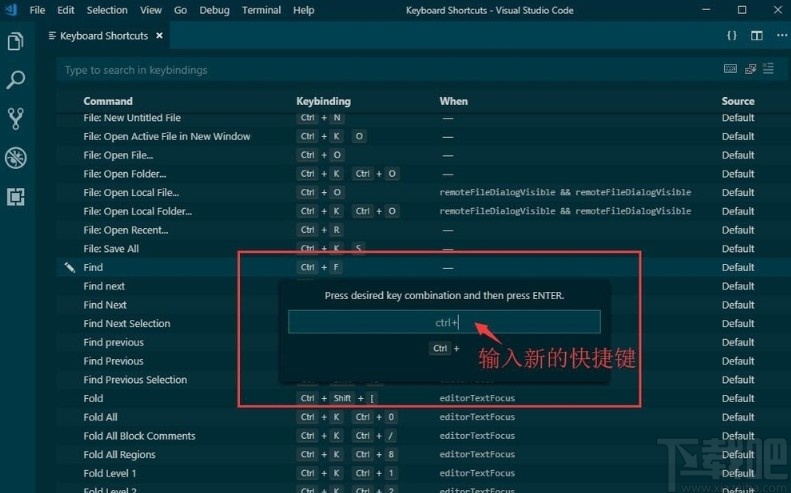Viewport: 791px width, 493px height.
Task: Open the editor More Actions ellipsis
Action: 781,35
